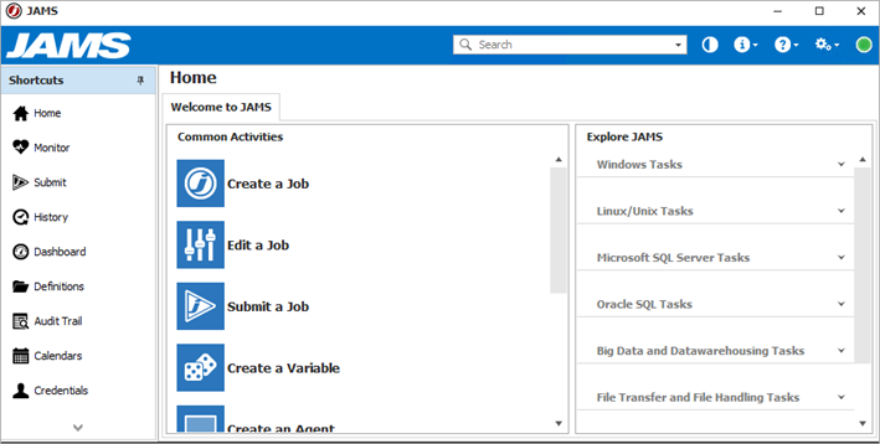
Task: Open the Search box dropdown arrow
Action: (x=678, y=45)
